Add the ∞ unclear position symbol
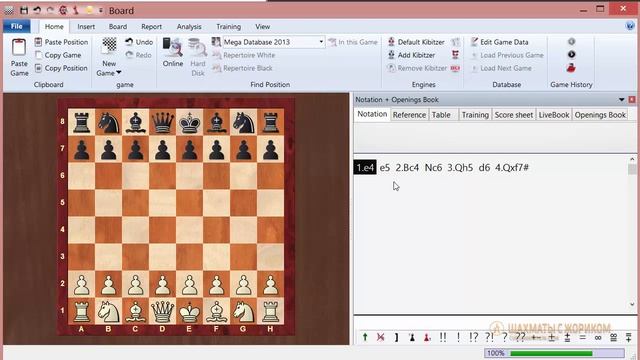640x360 pixels. pos(598,338)
